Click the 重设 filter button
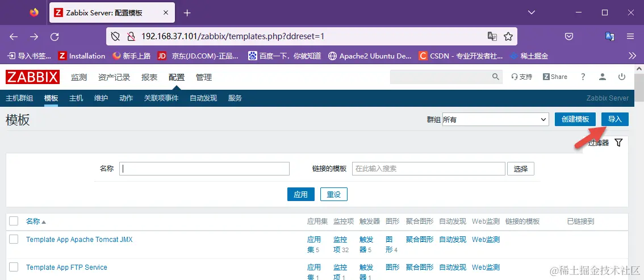 pyautogui.click(x=334, y=194)
